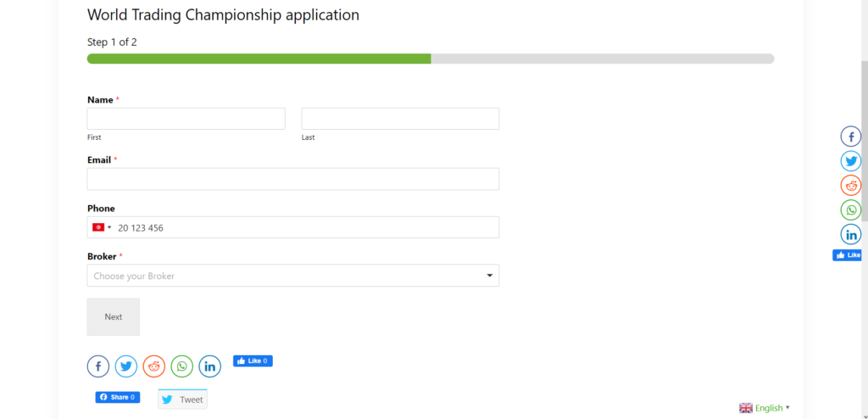Share via Reddit icon in right sidebar
This screenshot has height=419, width=868.
point(851,185)
